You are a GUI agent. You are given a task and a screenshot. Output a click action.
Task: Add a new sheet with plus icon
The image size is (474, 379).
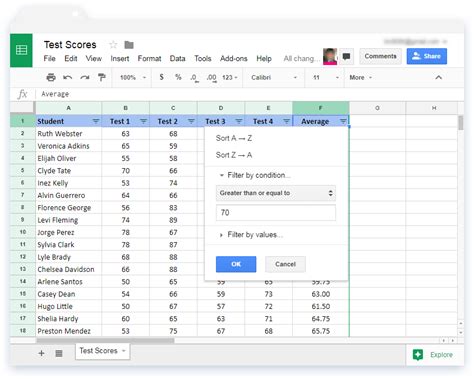click(41, 353)
